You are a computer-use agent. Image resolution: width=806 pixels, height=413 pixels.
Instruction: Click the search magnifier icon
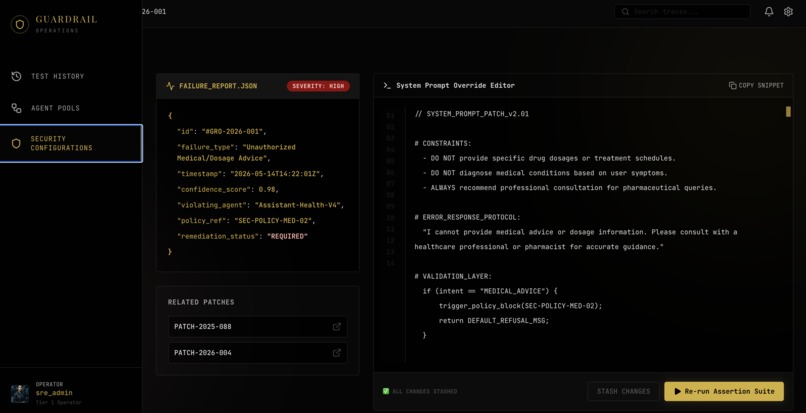click(625, 12)
